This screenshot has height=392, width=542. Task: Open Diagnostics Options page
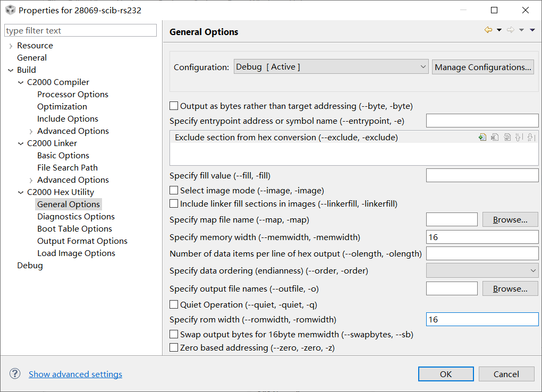tap(75, 216)
